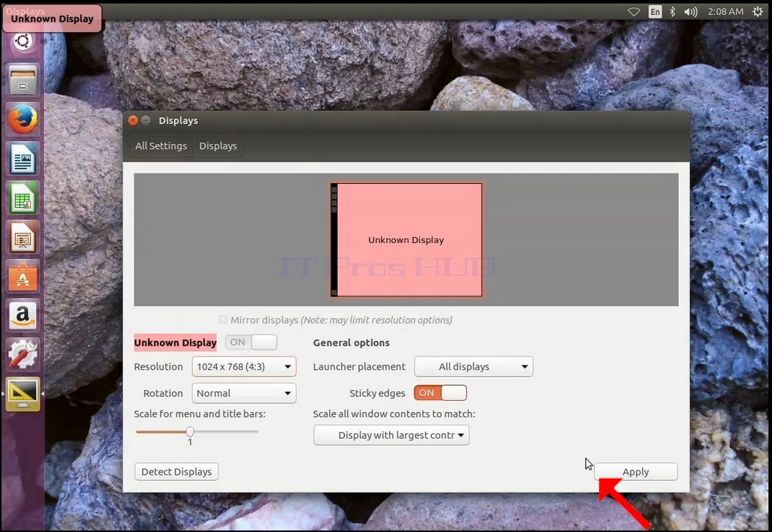Select the Unknown Display monitor preview
The height and width of the screenshot is (532, 772).
click(x=406, y=239)
